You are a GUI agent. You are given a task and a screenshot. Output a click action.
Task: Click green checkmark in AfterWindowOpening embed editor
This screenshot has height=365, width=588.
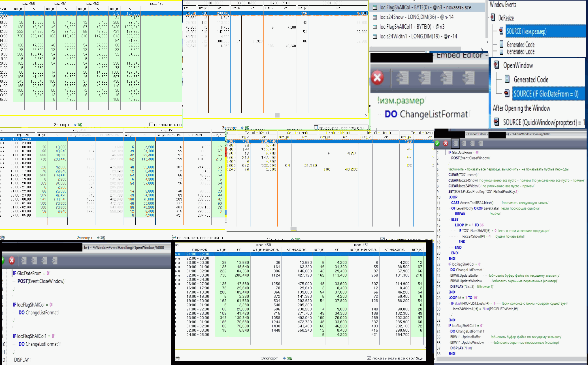pyautogui.click(x=437, y=143)
